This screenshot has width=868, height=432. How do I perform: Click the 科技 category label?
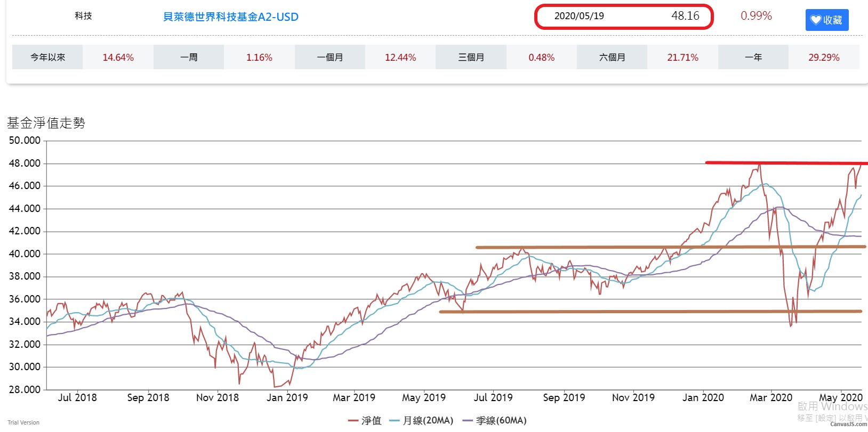tap(83, 16)
